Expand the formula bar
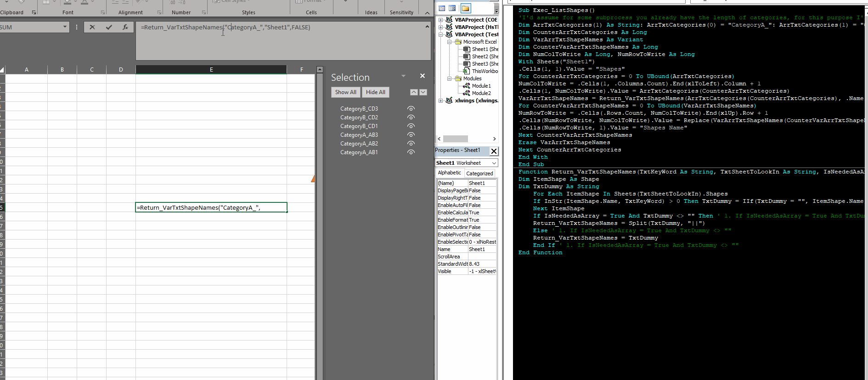868x380 pixels. 427,27
